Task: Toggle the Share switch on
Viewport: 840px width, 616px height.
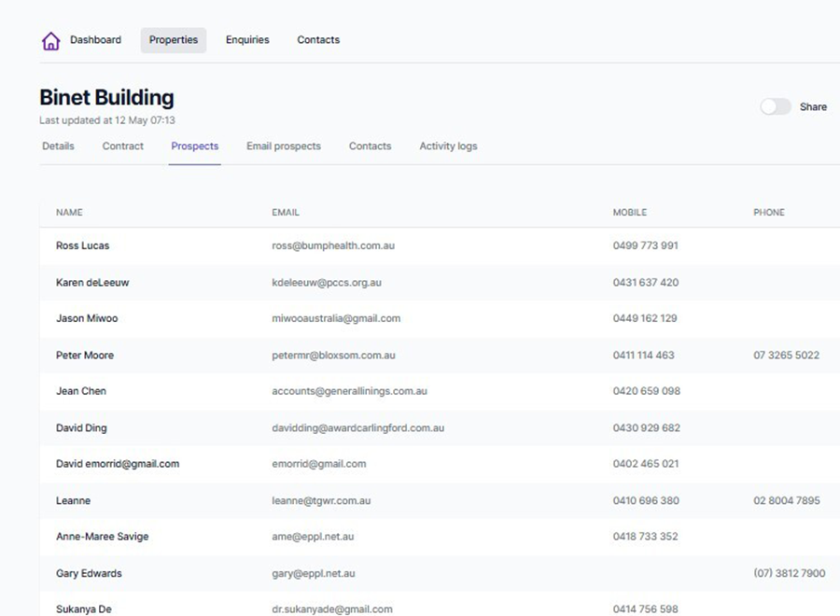Action: tap(775, 107)
